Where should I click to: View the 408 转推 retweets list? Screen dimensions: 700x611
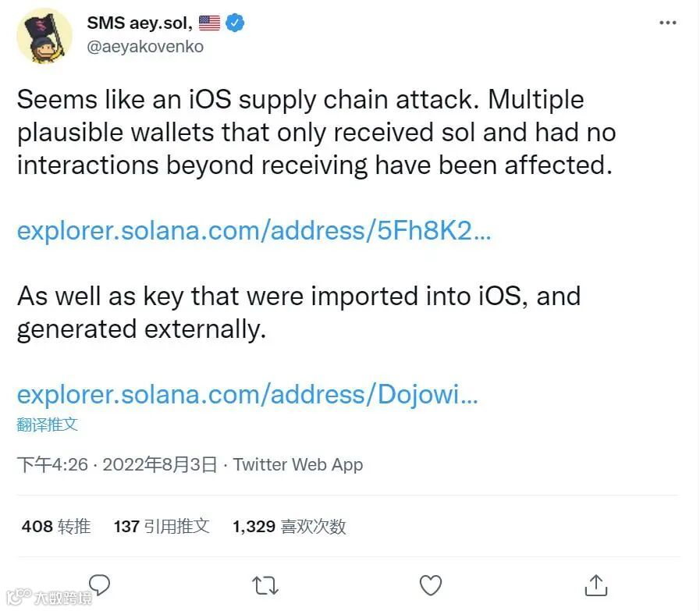coord(56,527)
